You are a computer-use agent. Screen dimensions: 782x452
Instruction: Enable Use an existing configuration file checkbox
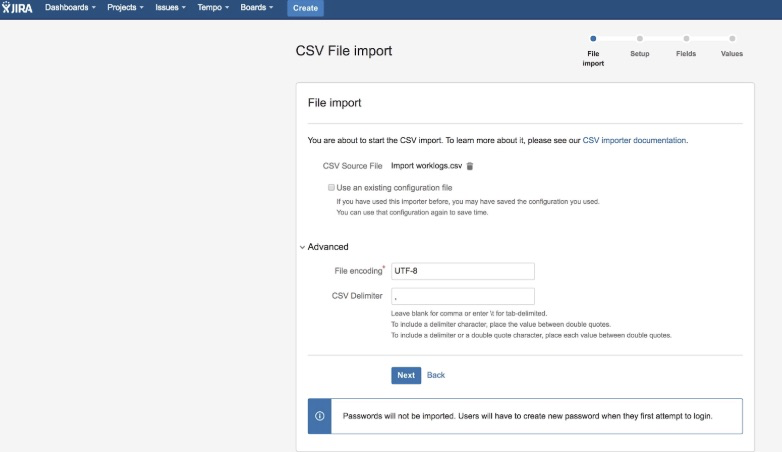tap(331, 187)
